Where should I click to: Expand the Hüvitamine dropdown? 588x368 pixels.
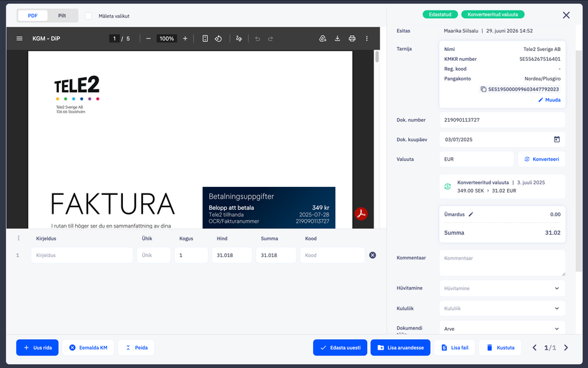[502, 288]
